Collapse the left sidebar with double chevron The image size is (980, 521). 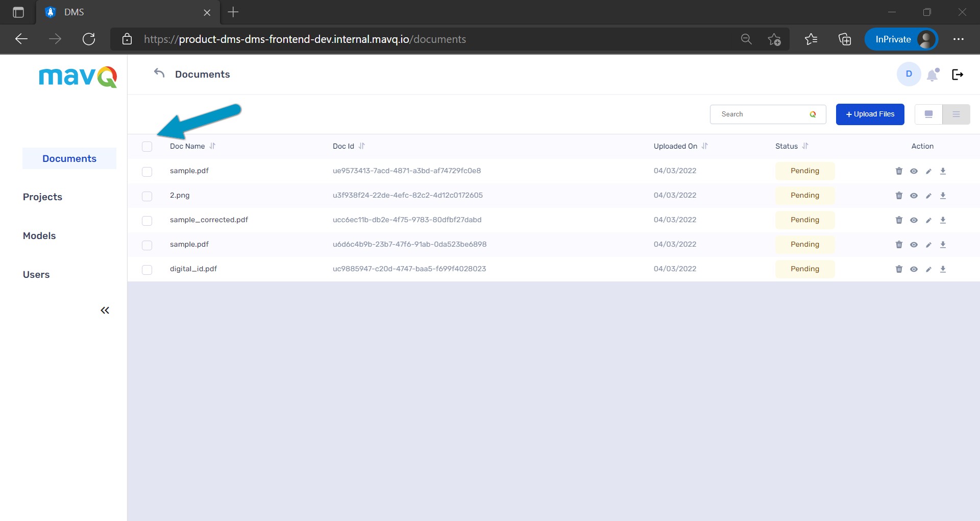tap(105, 311)
